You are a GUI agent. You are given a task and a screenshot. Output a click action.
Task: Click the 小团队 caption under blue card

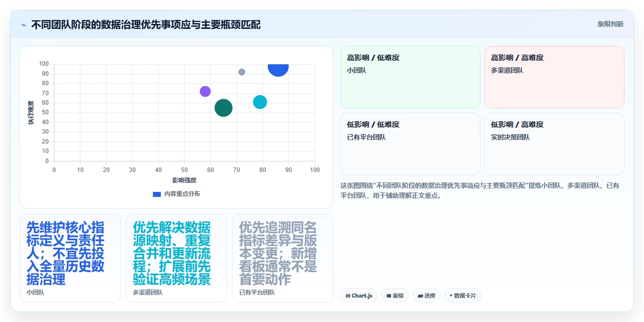click(35, 293)
